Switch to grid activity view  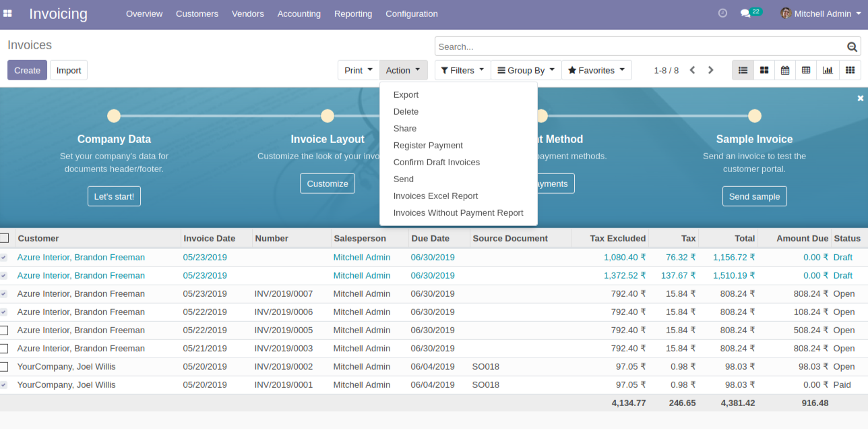pyautogui.click(x=850, y=70)
